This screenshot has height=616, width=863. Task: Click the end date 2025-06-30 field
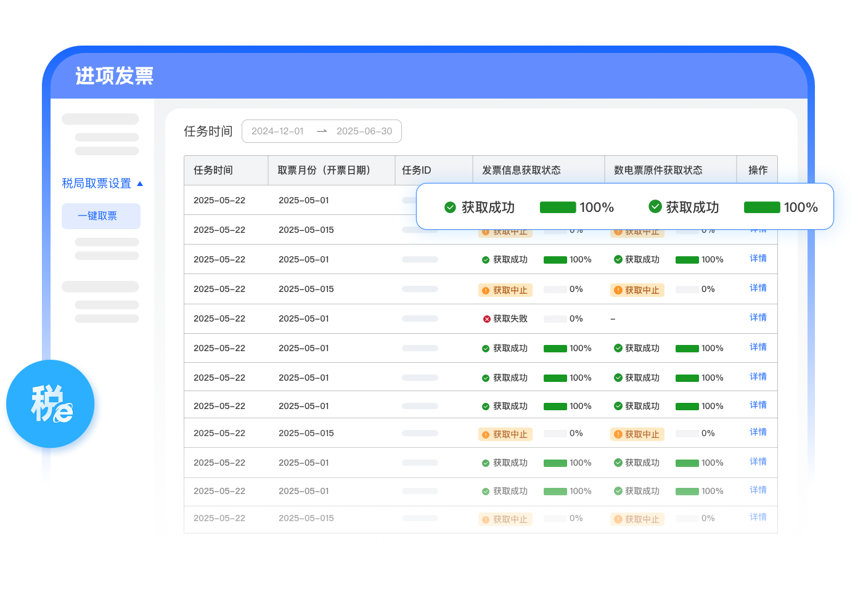[364, 131]
